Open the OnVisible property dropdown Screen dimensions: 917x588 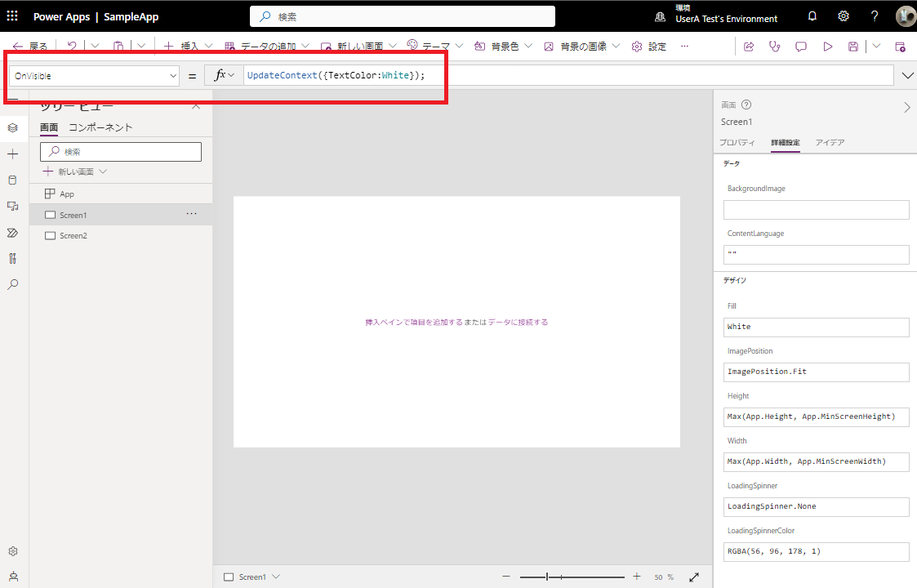tap(95, 76)
